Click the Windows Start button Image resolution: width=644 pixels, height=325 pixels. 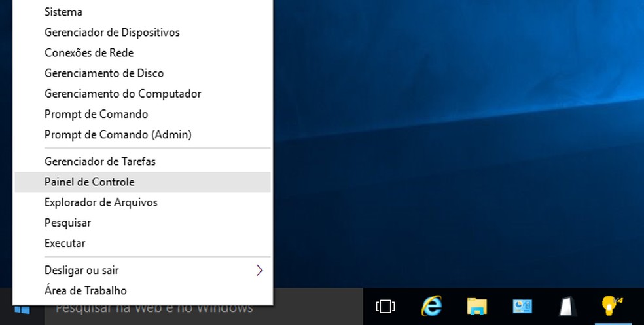point(22,309)
